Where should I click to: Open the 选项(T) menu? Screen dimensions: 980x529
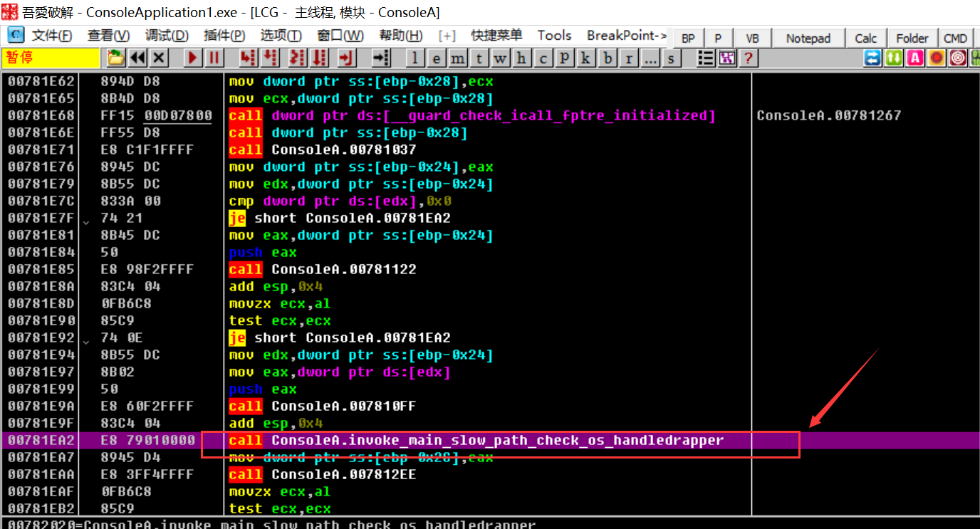tap(281, 36)
